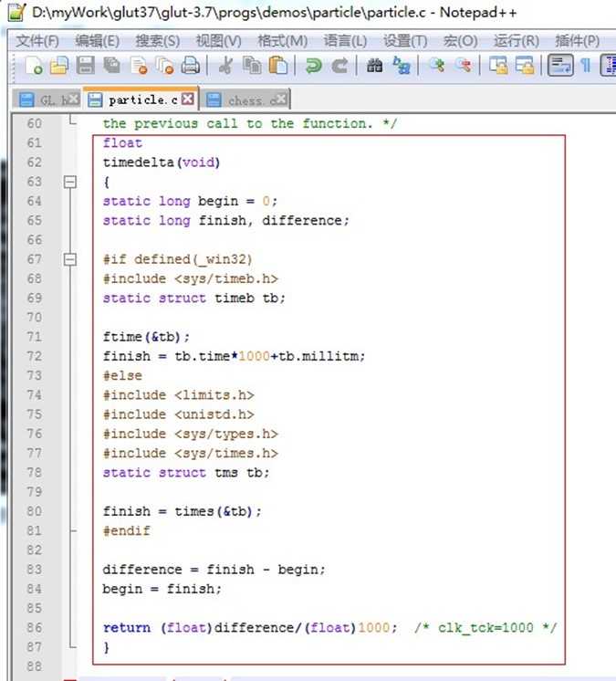The width and height of the screenshot is (616, 681).
Task: Toggle the Word wrap toolbar button
Action: pyautogui.click(x=560, y=66)
